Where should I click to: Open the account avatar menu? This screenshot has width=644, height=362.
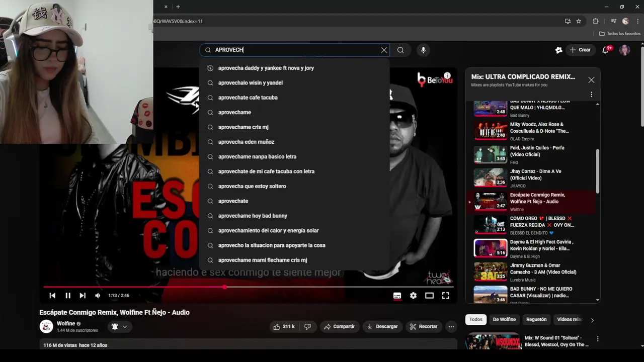[x=625, y=50]
